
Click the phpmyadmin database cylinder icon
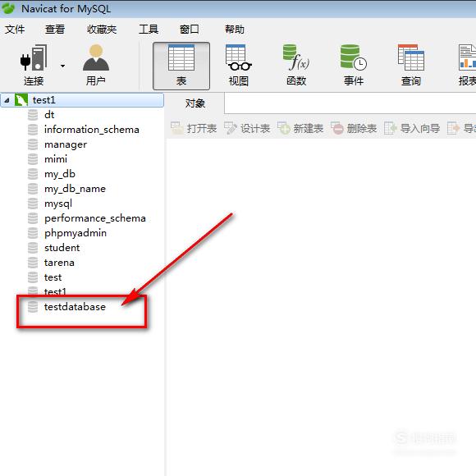33,233
